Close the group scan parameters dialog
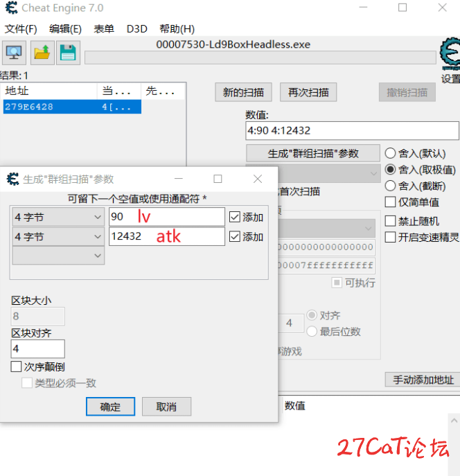 coord(258,179)
